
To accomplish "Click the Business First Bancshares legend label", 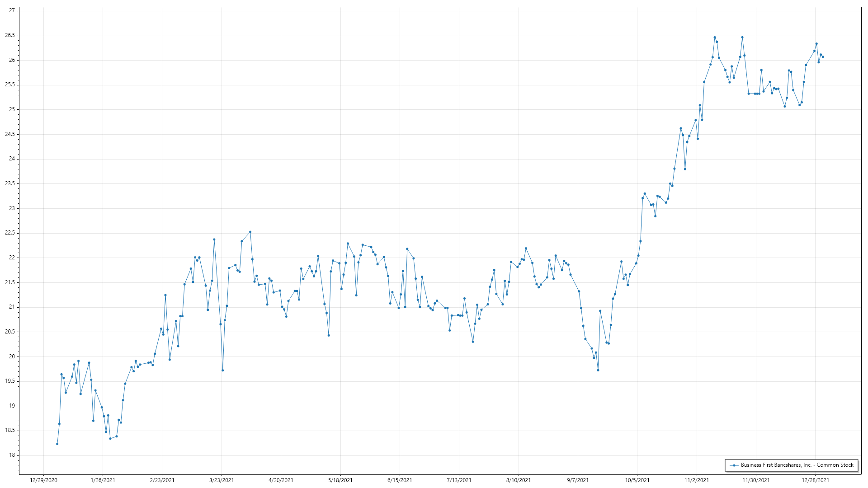I will tap(797, 465).
